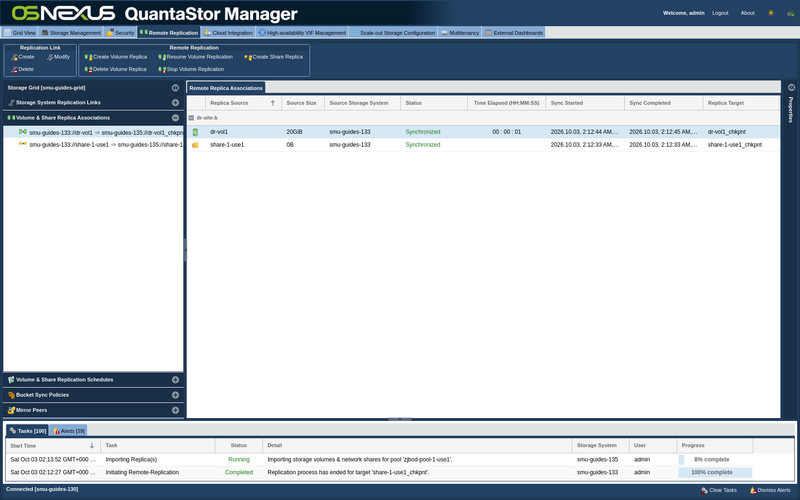Click Replica Target column header
This screenshot has height=500, width=800.
pyautogui.click(x=741, y=103)
